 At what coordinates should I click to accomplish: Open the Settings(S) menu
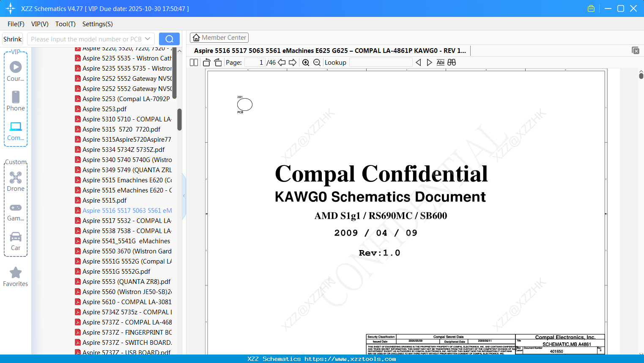98,24
